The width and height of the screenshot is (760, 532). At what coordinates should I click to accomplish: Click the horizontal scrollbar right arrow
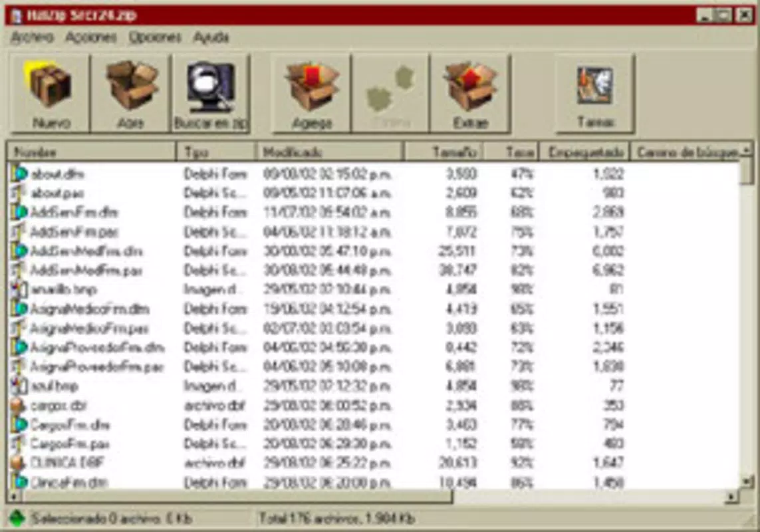tap(731, 497)
